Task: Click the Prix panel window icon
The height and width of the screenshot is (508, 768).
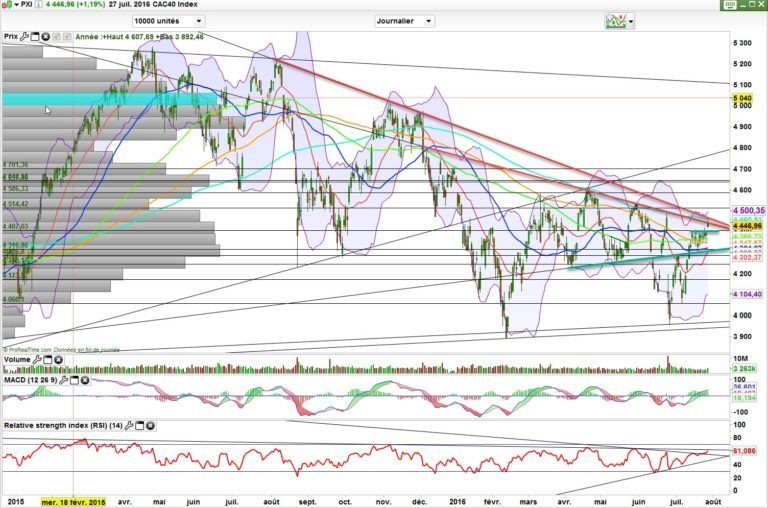Action: pyautogui.click(x=35, y=36)
